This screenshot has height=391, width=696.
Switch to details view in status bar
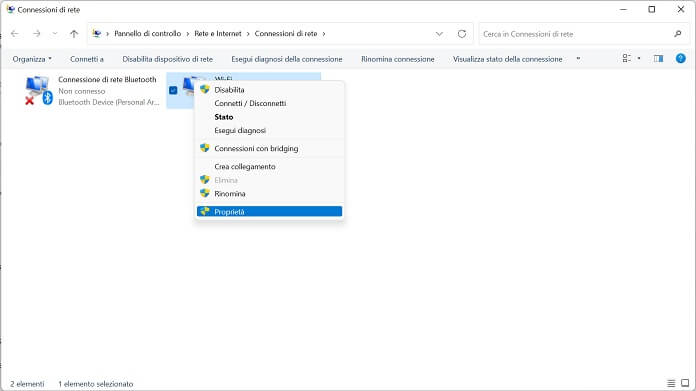(x=671, y=383)
